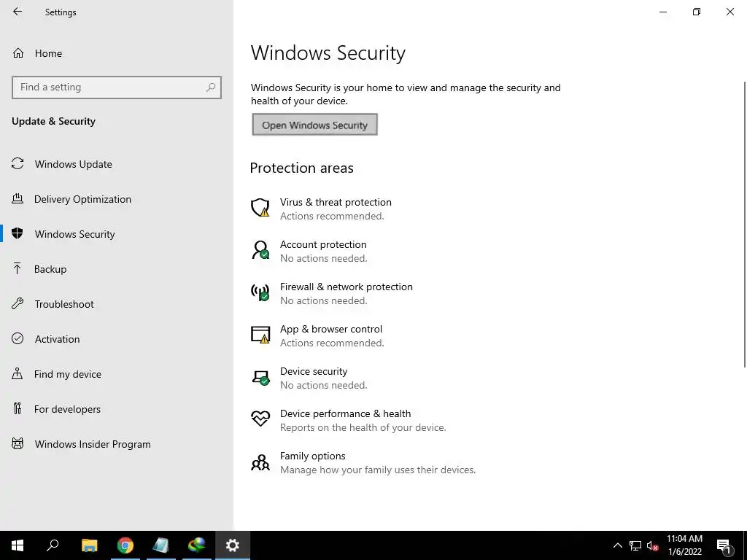Click the taskbar clock and date
747x560 pixels.
click(684, 545)
